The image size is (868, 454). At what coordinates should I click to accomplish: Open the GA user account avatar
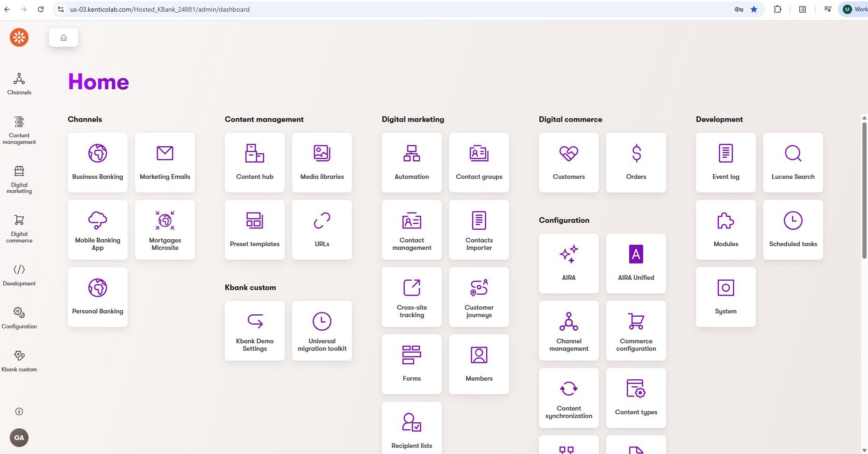pyautogui.click(x=19, y=438)
